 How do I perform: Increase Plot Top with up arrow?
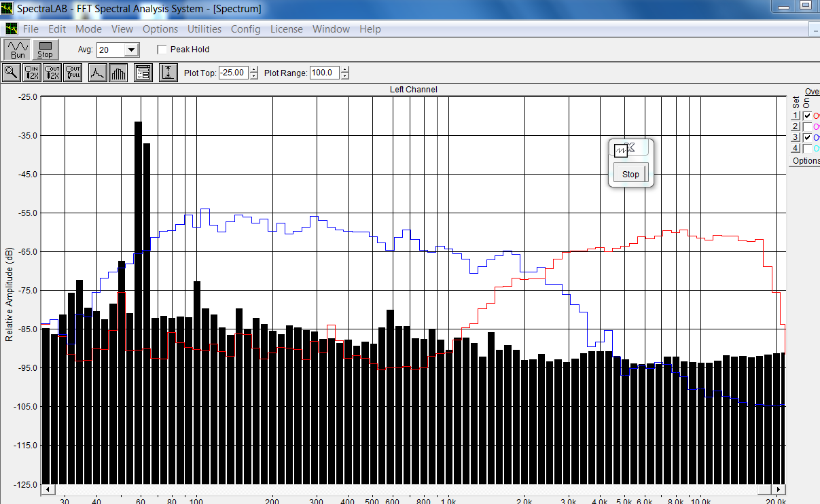pyautogui.click(x=254, y=70)
